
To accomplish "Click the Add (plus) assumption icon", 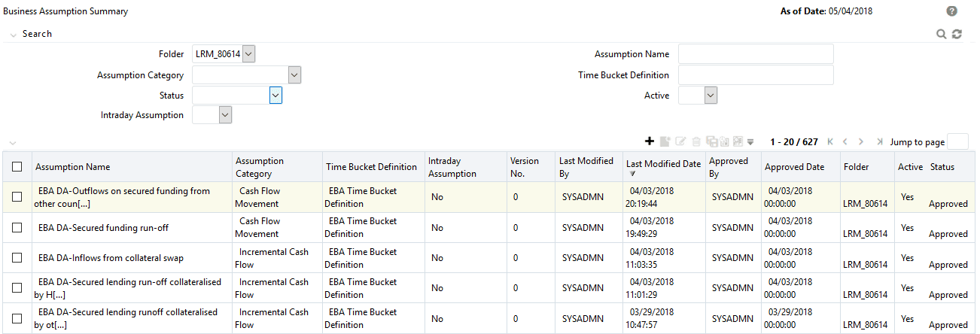I will (650, 141).
